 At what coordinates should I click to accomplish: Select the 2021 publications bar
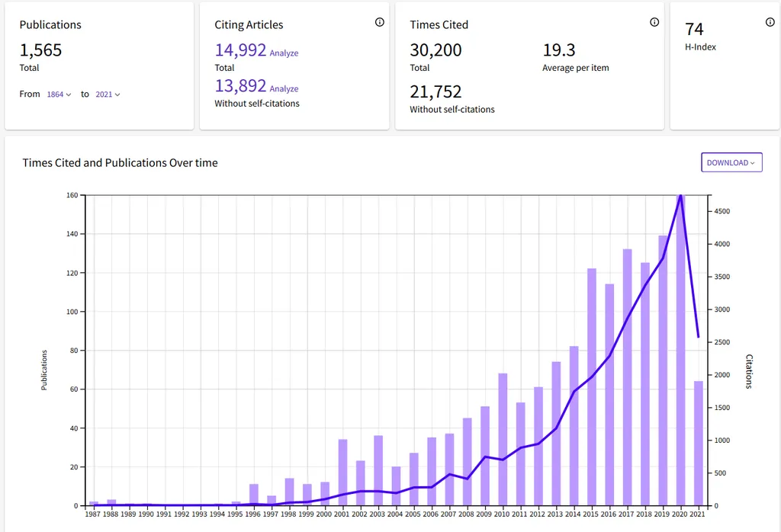click(699, 444)
